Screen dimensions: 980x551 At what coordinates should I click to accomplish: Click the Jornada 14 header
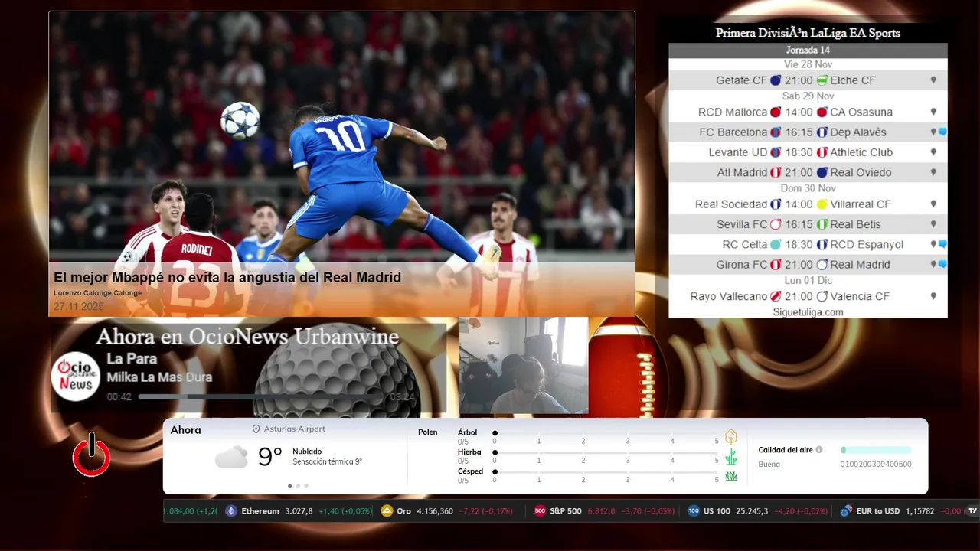tap(808, 51)
